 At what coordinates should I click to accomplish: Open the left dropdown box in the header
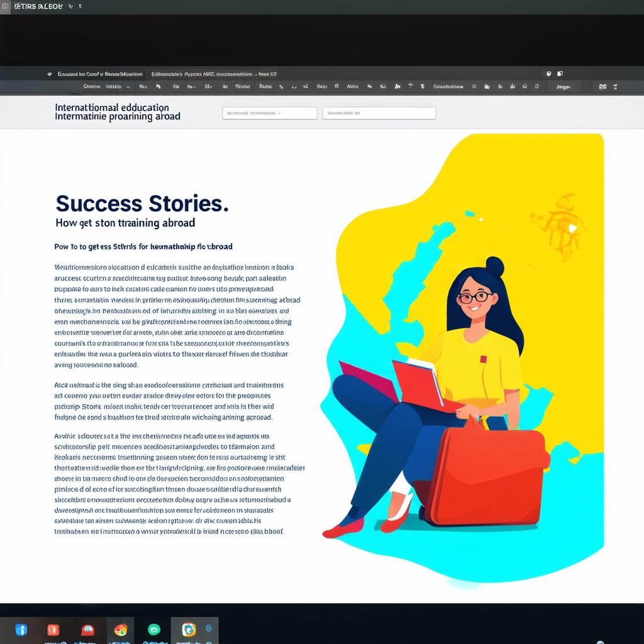coord(269,113)
